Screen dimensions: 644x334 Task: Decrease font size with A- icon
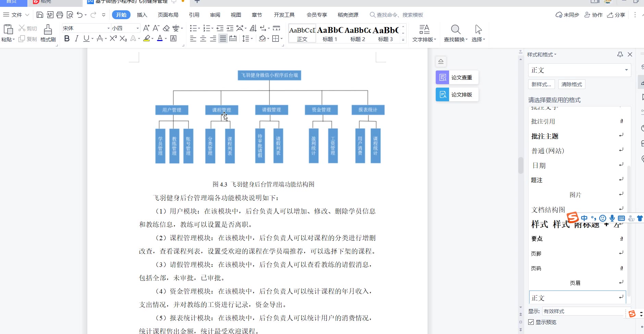[x=156, y=28]
